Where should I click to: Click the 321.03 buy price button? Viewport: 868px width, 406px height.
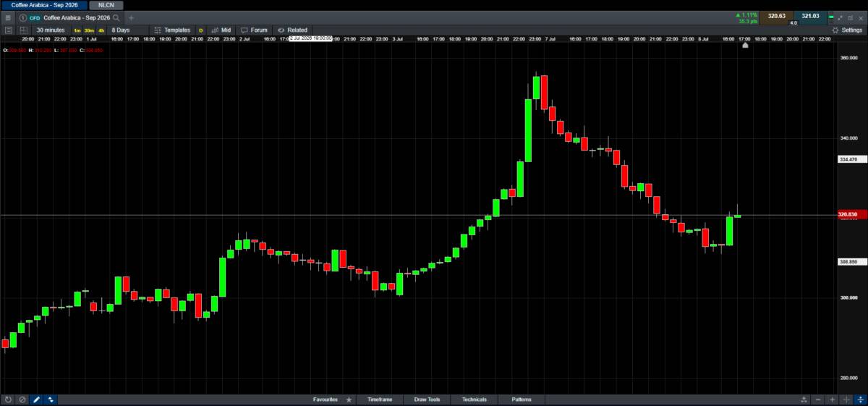click(x=810, y=16)
